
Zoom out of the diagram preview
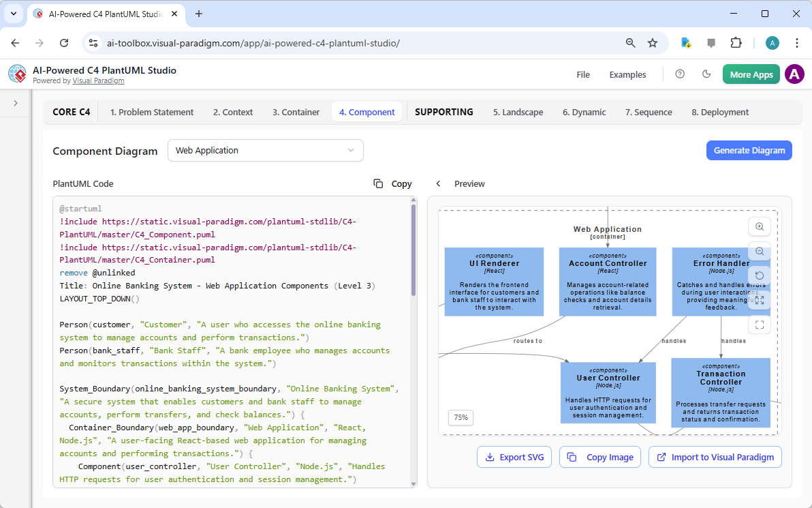point(760,252)
